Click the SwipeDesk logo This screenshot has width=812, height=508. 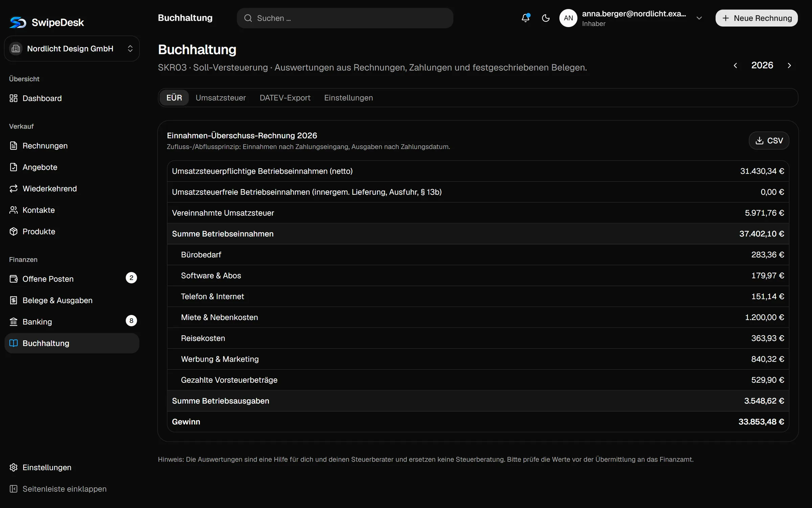pyautogui.click(x=47, y=22)
